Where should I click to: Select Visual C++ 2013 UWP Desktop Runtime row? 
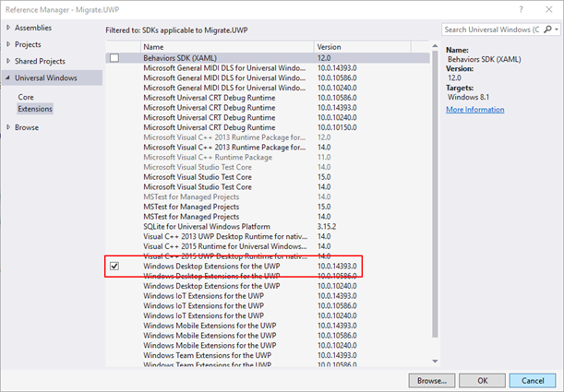click(x=268, y=236)
